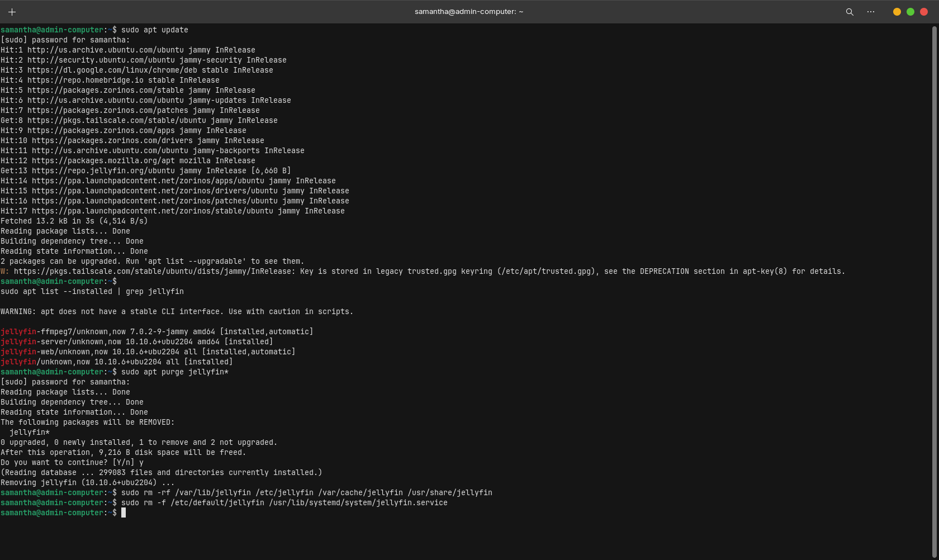This screenshot has width=939, height=560.
Task: Click the cursor at the last empty prompt
Action: coord(124,513)
